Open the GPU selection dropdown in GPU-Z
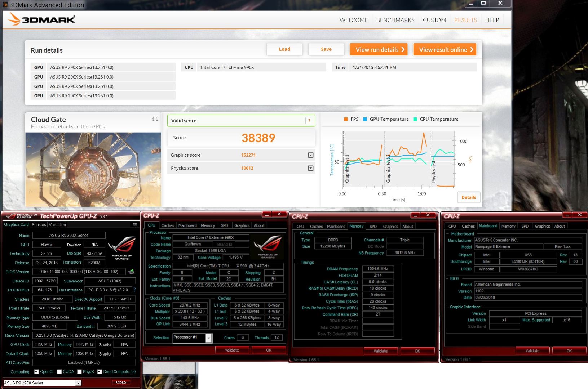This screenshot has width=588, height=389. 78,383
